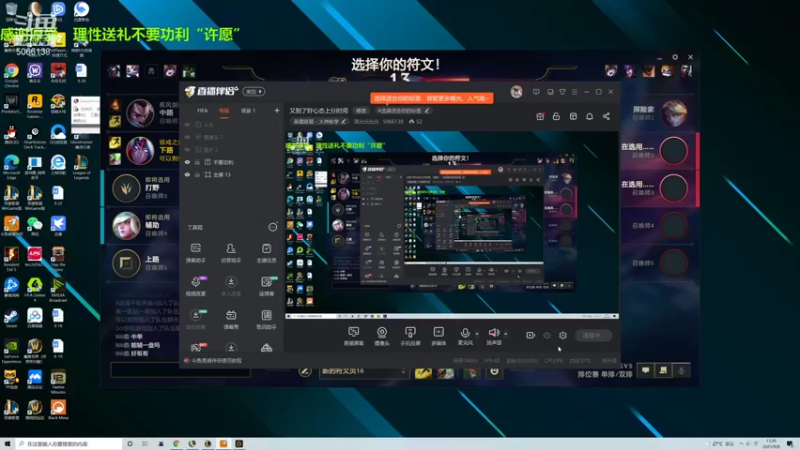Open the layout icon next to the bell
The image size is (800, 450).
click(x=573, y=116)
